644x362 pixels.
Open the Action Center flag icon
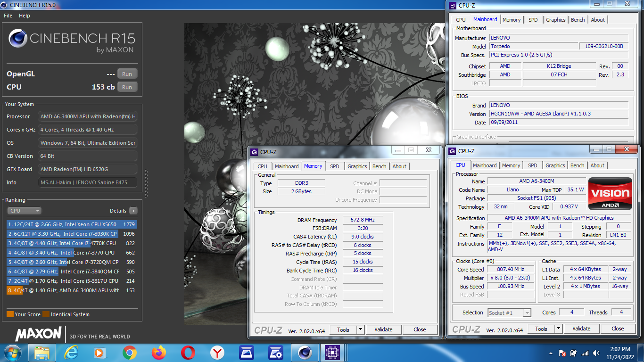pos(562,353)
